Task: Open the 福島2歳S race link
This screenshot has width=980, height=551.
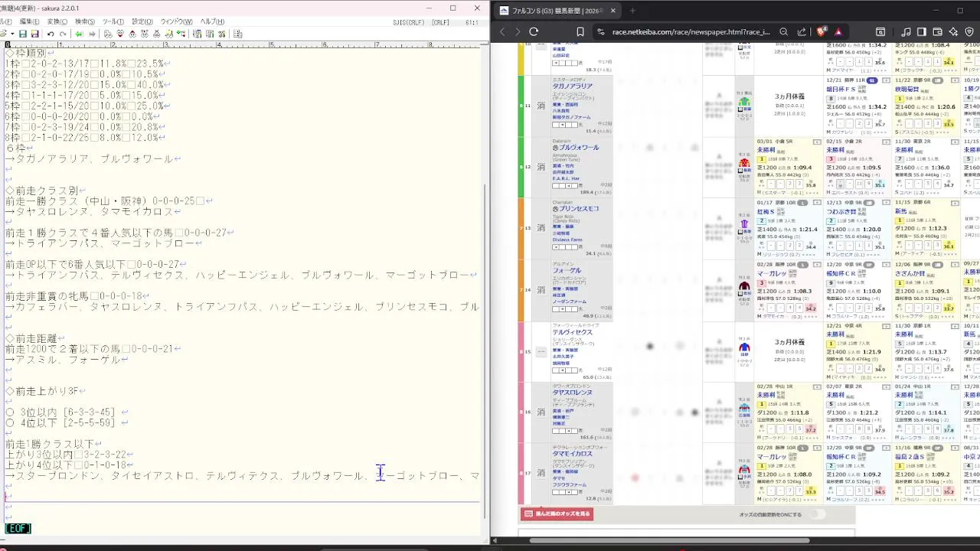Action: pyautogui.click(x=910, y=456)
